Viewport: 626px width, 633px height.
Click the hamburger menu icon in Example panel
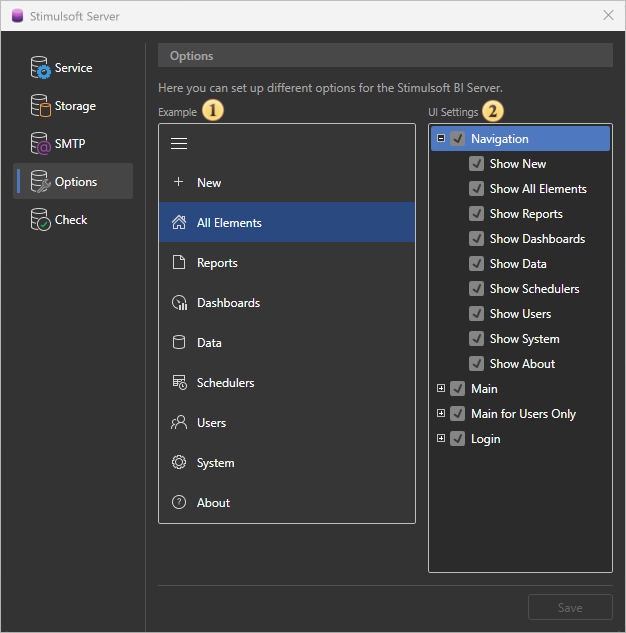point(179,143)
